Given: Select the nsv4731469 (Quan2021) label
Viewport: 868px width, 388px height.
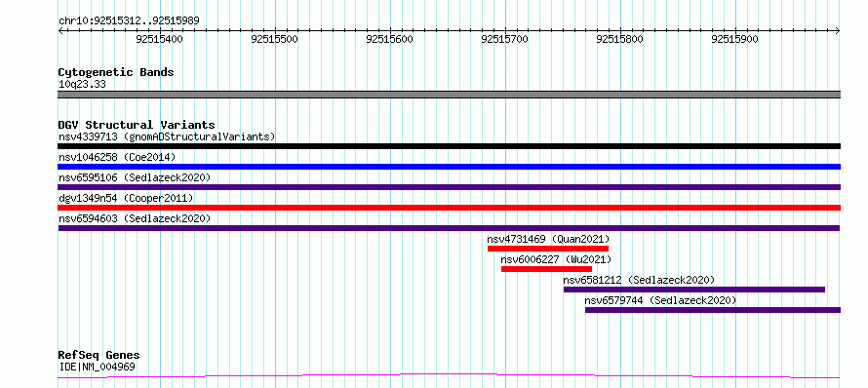Looking at the screenshot, I should pyautogui.click(x=548, y=239).
